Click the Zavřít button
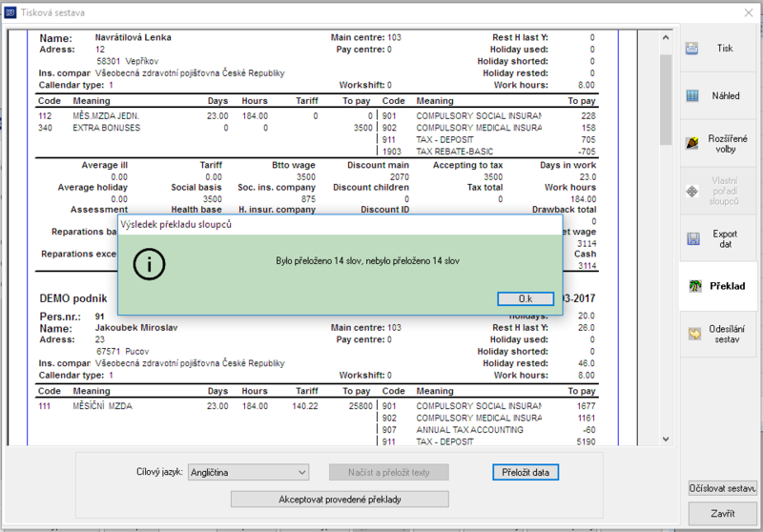 tap(723, 514)
